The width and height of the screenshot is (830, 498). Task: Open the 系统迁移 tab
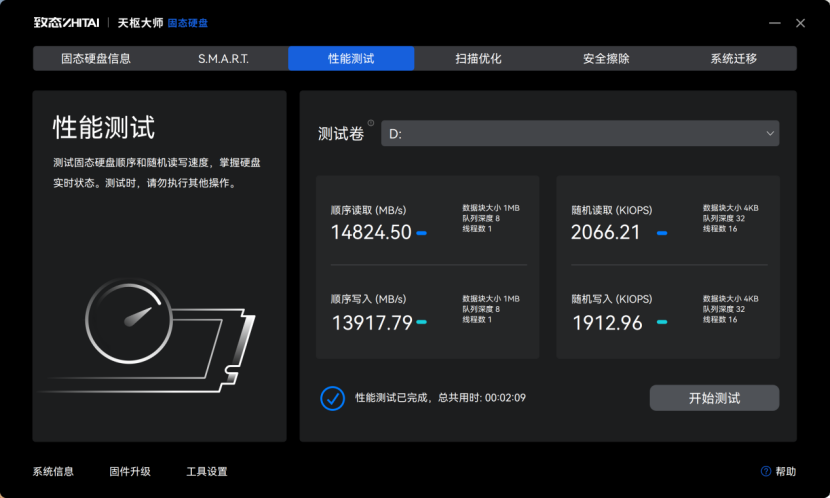coord(733,59)
